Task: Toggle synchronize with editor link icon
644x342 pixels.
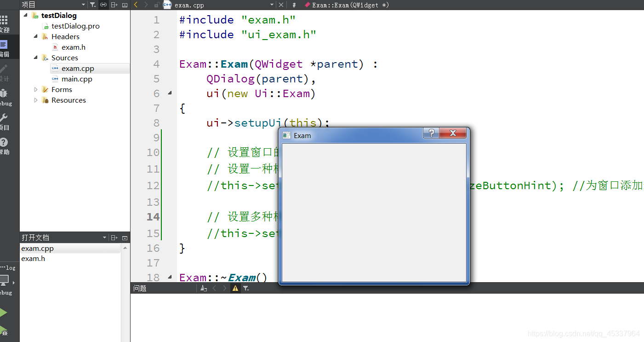Action: [103, 5]
